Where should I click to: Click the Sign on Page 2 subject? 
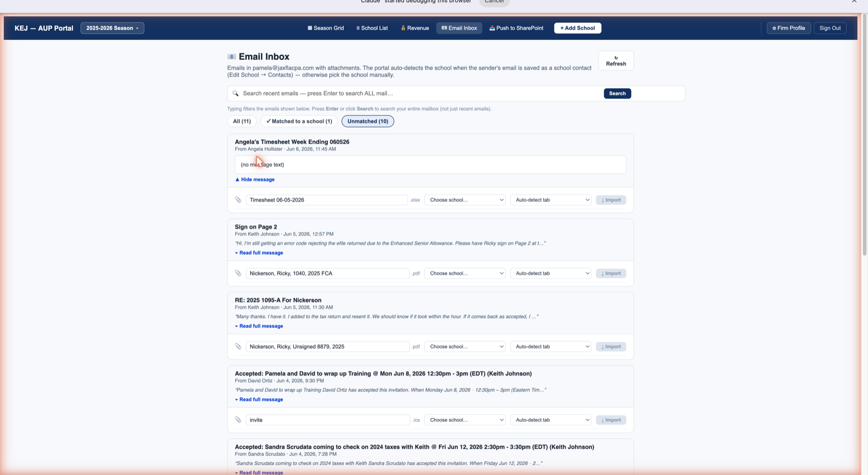(x=256, y=227)
